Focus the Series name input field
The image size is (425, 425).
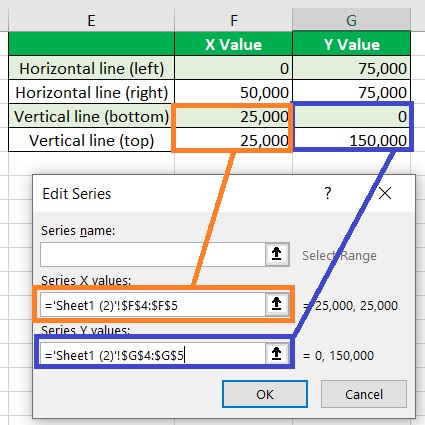pos(153,254)
